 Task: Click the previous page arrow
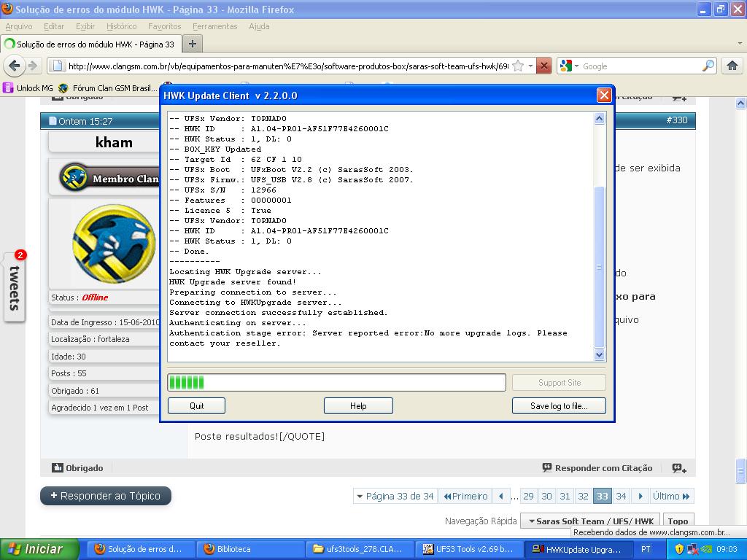tap(501, 496)
